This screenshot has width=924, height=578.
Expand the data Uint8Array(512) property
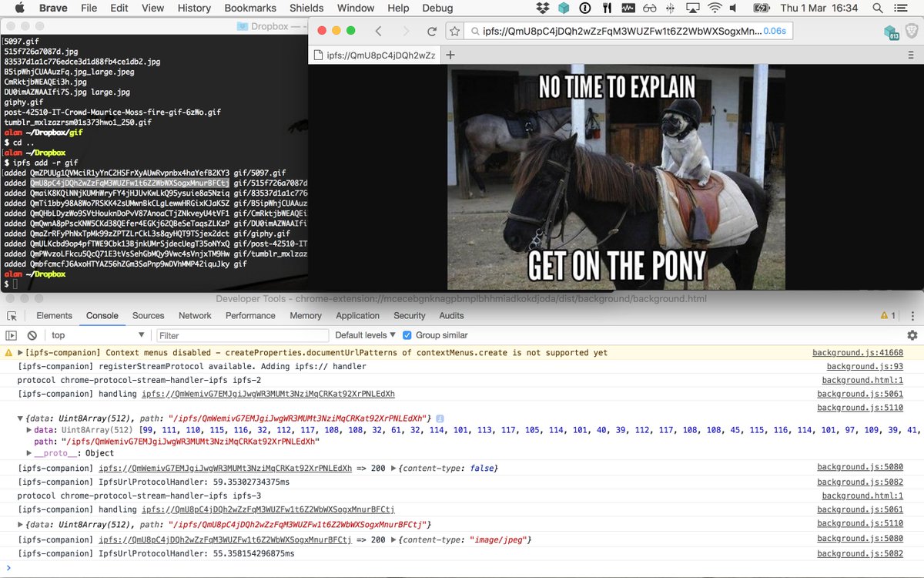pos(29,429)
